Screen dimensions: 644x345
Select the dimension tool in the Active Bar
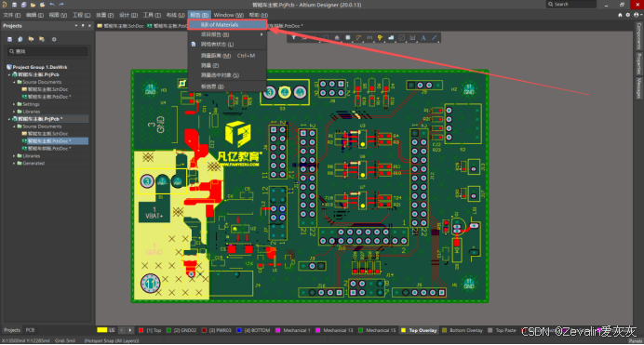tap(412, 38)
